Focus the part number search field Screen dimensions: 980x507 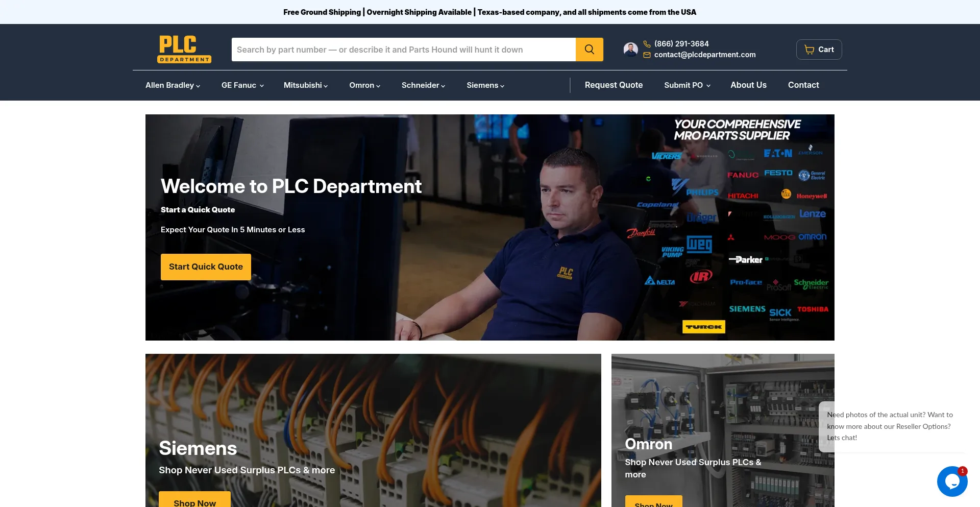coord(404,50)
